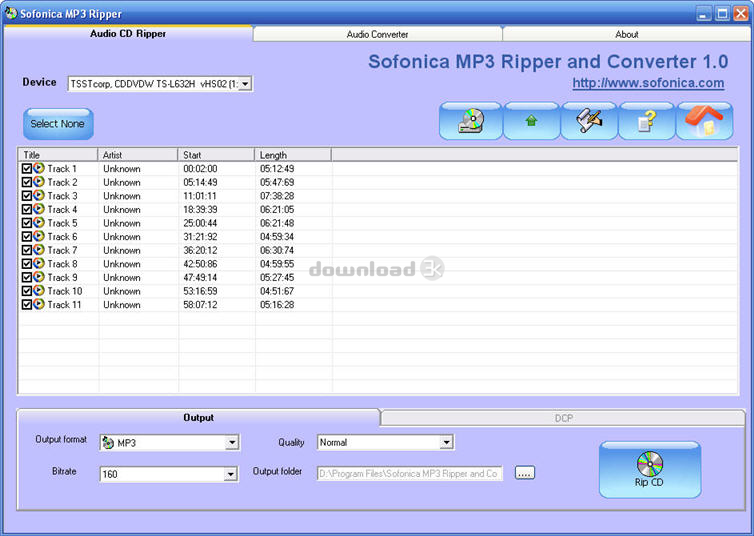Uncheck the Track 5 checkbox

(27, 223)
